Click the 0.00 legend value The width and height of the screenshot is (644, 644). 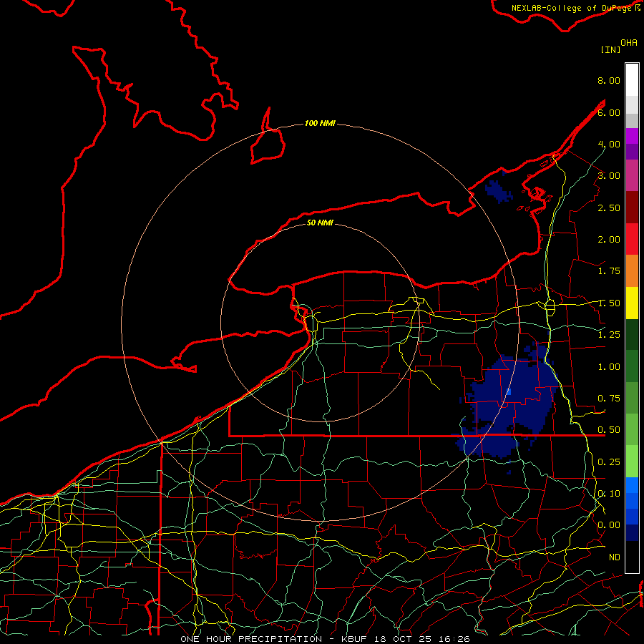coord(609,525)
